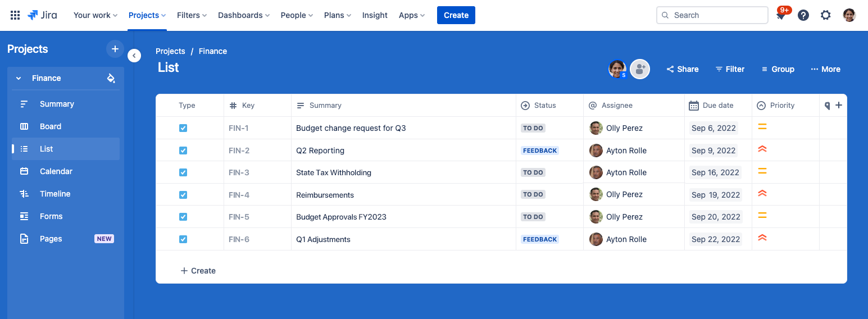Collapse the Finance project tree

pos(19,78)
